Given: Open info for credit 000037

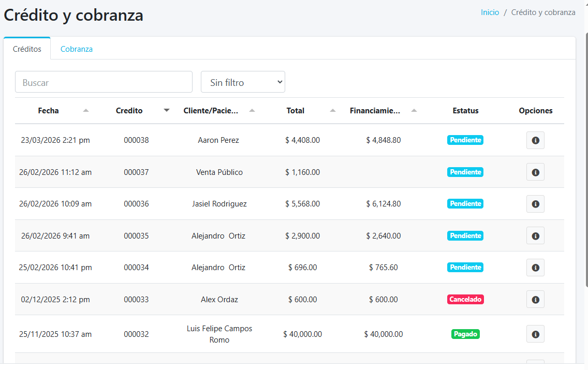Looking at the screenshot, I should tap(535, 172).
